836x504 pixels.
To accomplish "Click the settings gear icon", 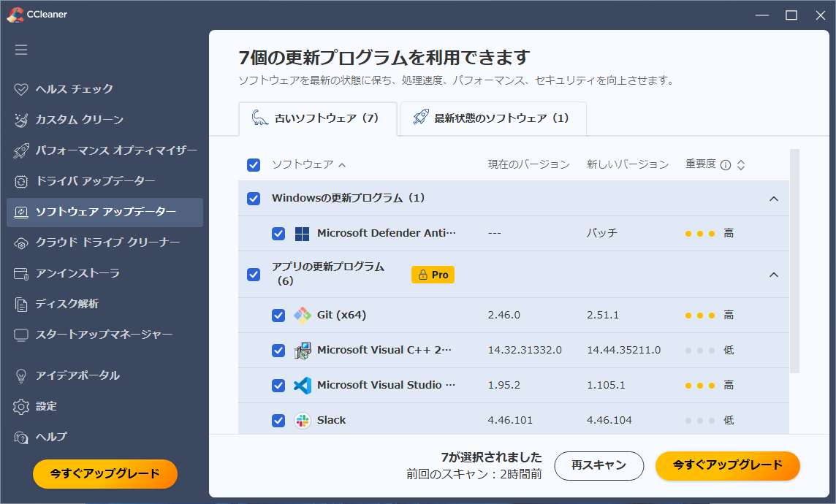I will pos(21,406).
